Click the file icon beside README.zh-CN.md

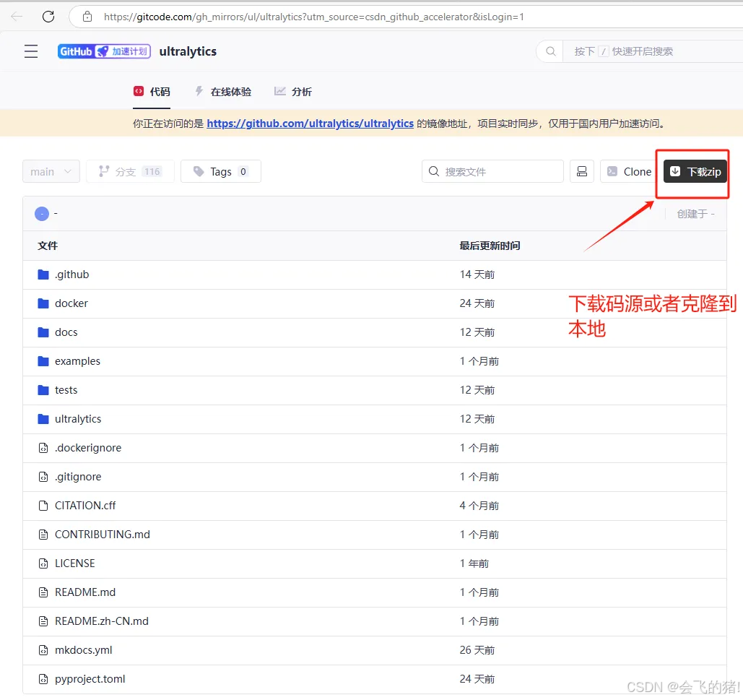(43, 621)
